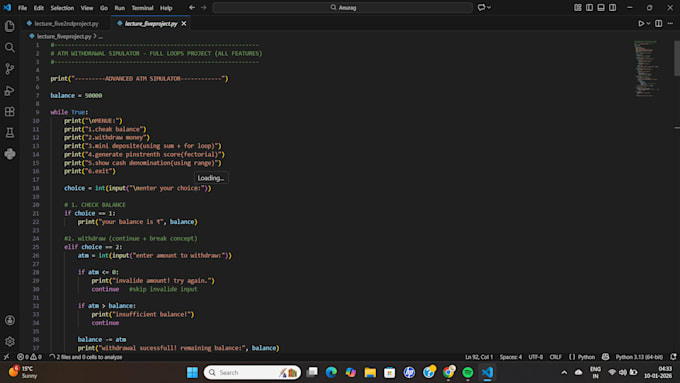Screen dimensions: 680x383
Task: Open Task View on the taskbar
Action: 312,372
